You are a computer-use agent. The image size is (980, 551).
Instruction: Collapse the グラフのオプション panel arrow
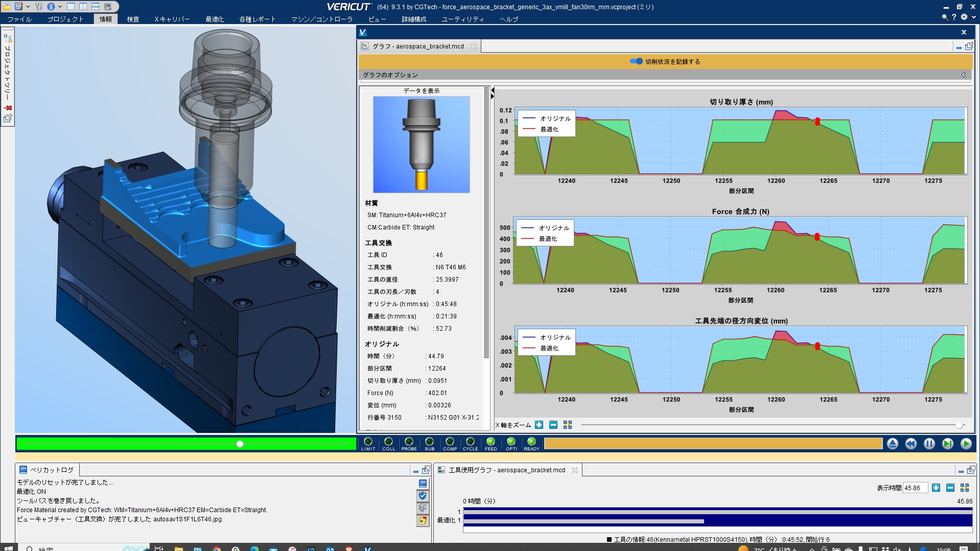pos(963,75)
